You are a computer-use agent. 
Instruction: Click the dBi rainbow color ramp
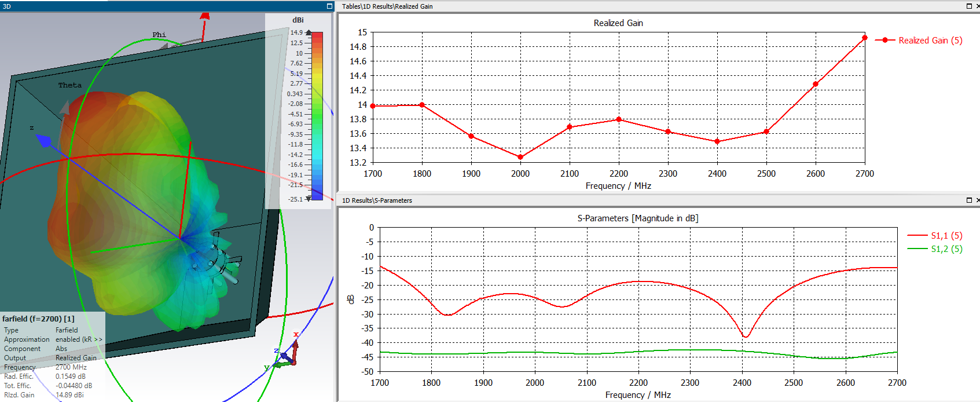[x=317, y=116]
